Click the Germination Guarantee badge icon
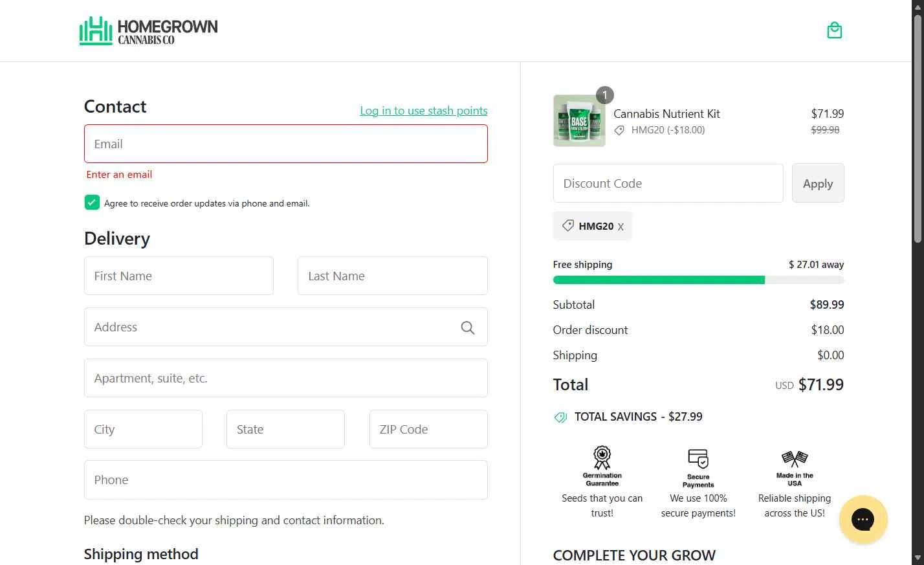The width and height of the screenshot is (924, 565). 602,458
